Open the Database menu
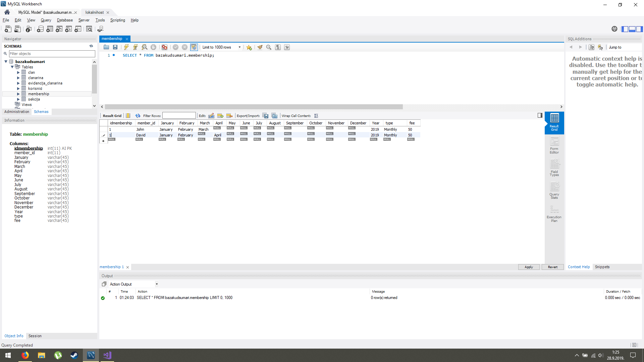The width and height of the screenshot is (644, 362). click(x=65, y=20)
